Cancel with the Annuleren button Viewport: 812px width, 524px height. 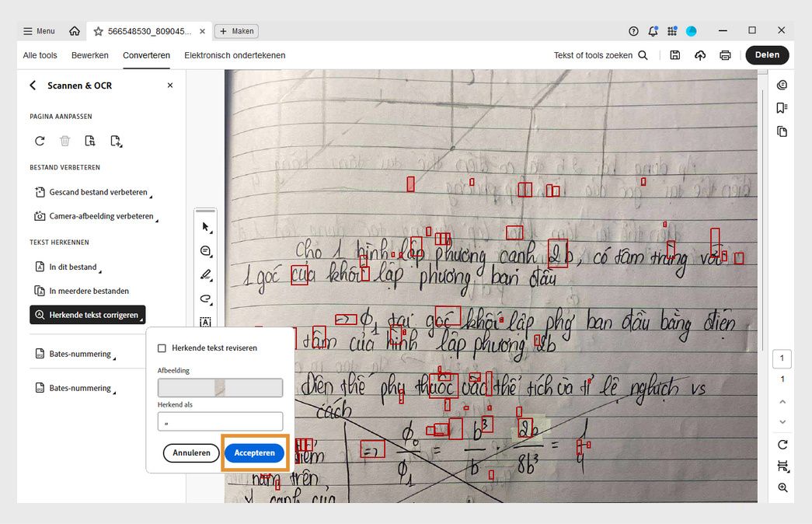pyautogui.click(x=191, y=452)
